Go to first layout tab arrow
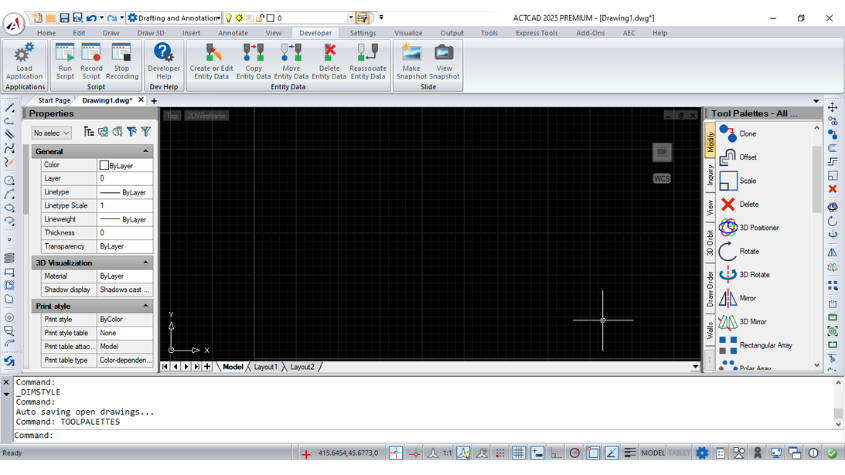Screen dimensions: 845x475 [x=165, y=367]
